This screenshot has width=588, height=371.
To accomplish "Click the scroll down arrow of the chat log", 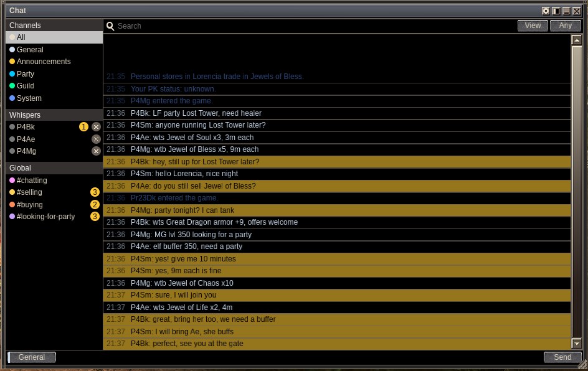I will click(x=576, y=343).
